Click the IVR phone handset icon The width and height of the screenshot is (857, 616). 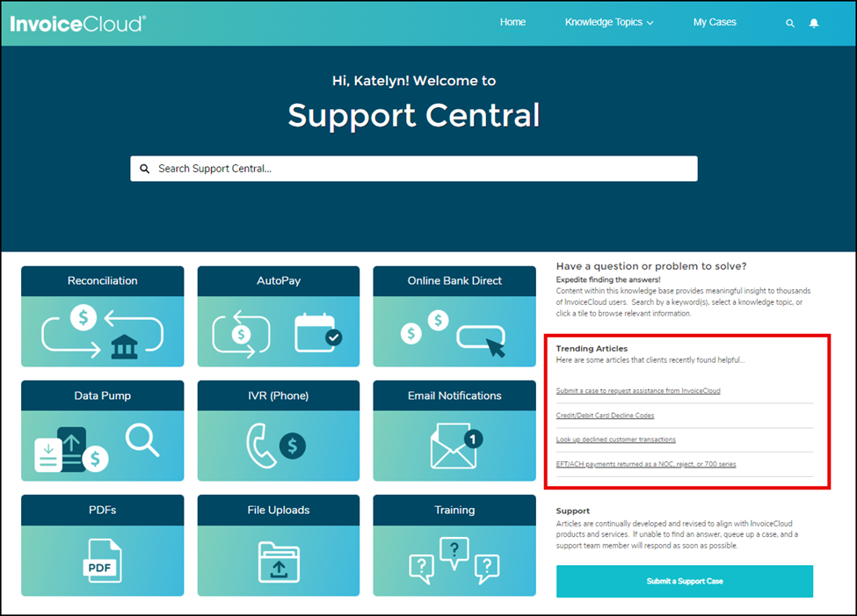pos(260,446)
